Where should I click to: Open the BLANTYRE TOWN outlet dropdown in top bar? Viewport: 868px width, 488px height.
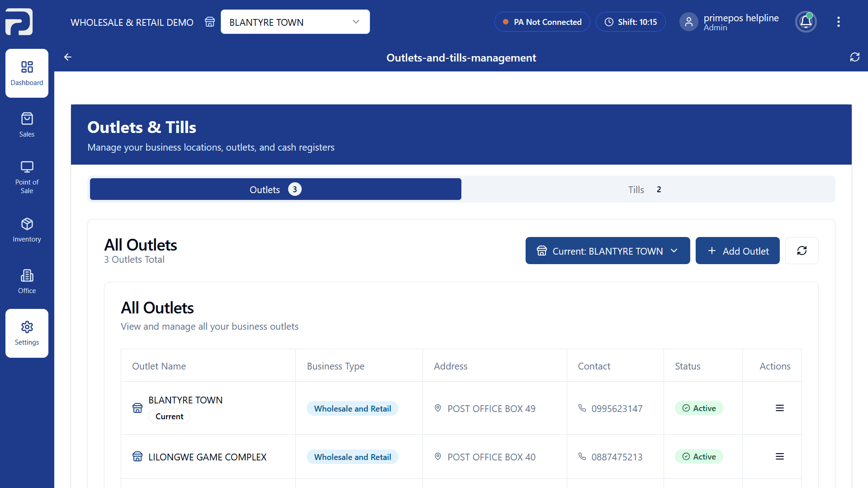click(295, 22)
